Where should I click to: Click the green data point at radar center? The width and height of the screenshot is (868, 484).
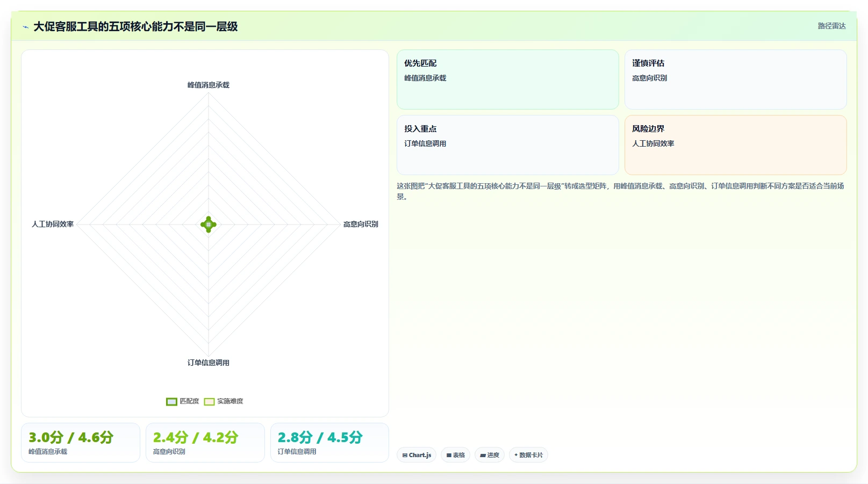pyautogui.click(x=209, y=225)
